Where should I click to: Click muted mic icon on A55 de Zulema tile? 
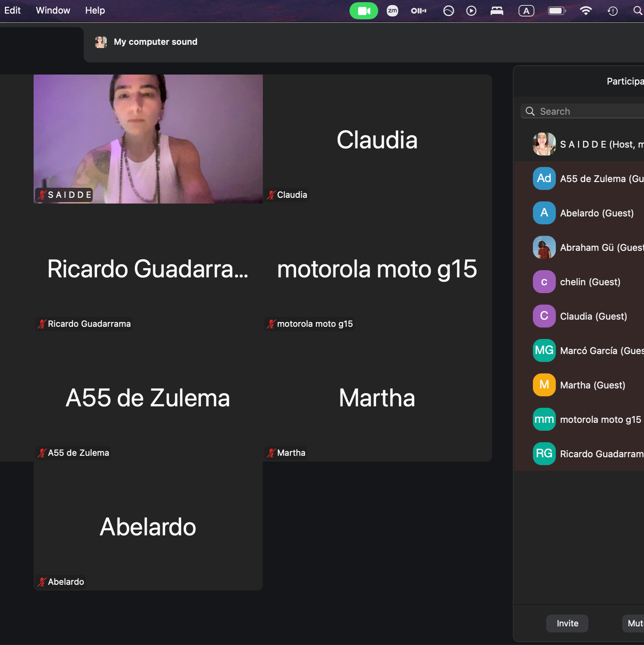click(x=42, y=453)
